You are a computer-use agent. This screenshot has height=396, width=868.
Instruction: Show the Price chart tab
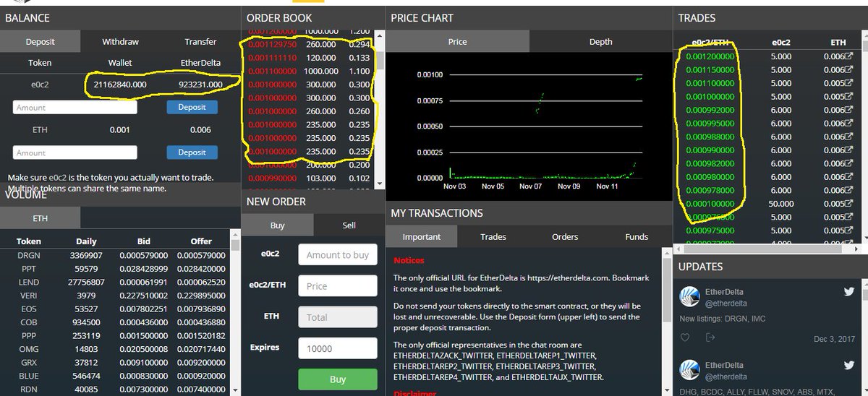(457, 42)
